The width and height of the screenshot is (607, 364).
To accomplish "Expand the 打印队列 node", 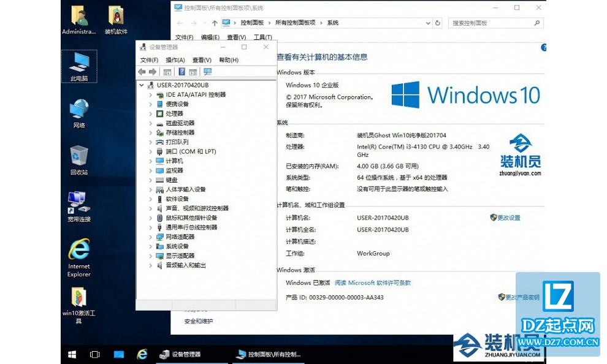I will click(151, 142).
